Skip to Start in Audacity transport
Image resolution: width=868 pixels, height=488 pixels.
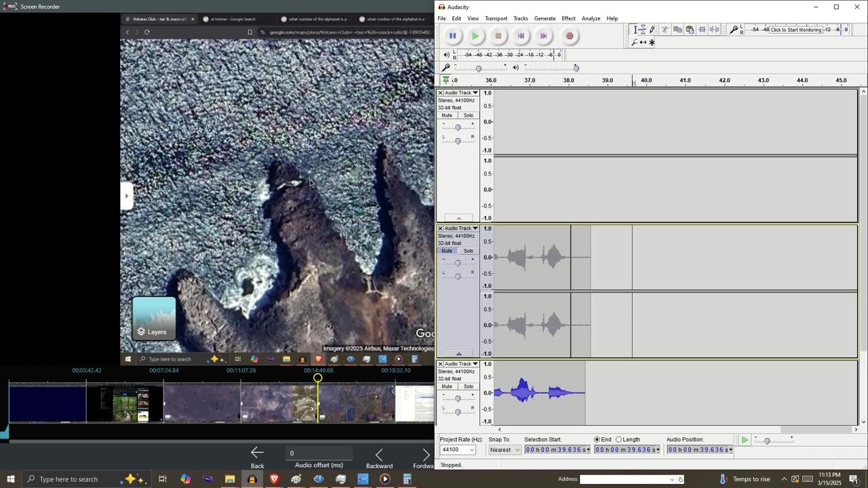(x=521, y=36)
